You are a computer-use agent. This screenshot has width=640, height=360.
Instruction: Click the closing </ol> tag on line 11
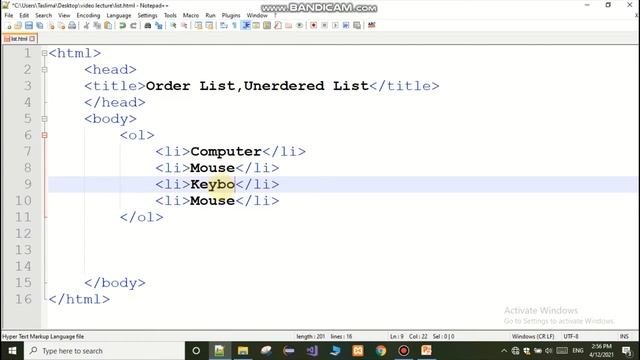[141, 217]
